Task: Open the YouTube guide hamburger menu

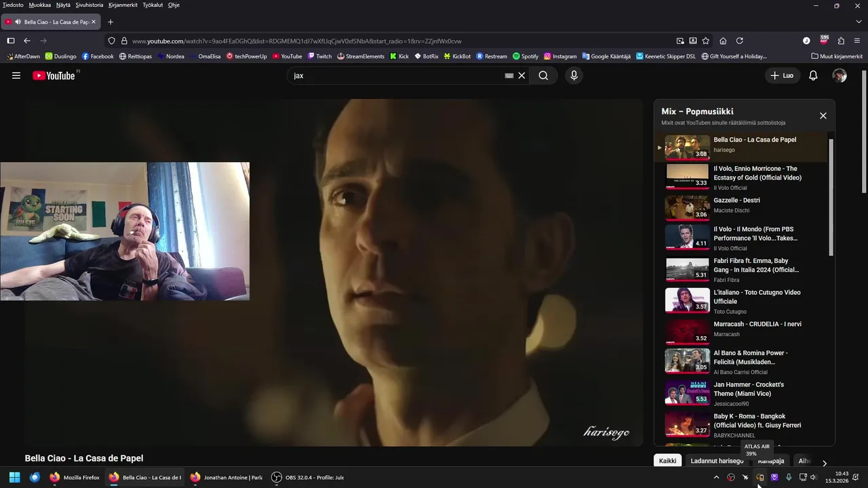Action: pos(16,76)
